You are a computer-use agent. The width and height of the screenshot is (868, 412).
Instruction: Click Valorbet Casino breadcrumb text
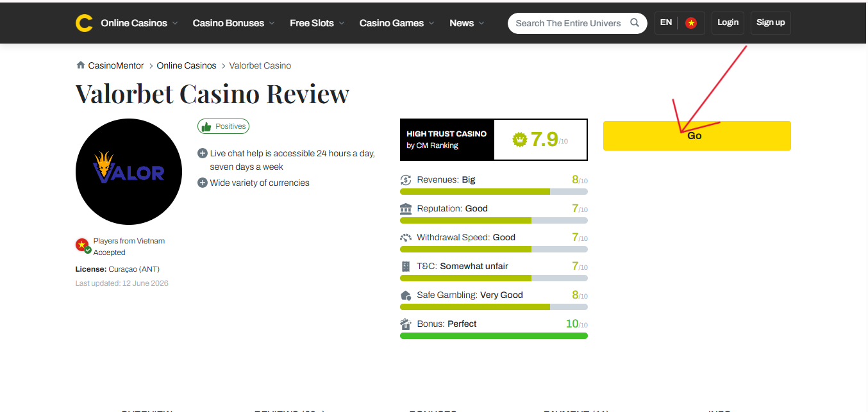[260, 65]
